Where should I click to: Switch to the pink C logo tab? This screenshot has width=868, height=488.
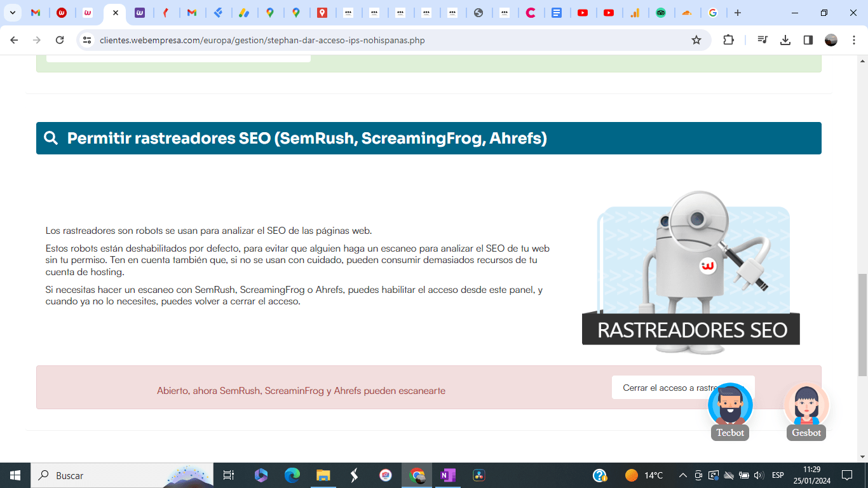click(531, 13)
